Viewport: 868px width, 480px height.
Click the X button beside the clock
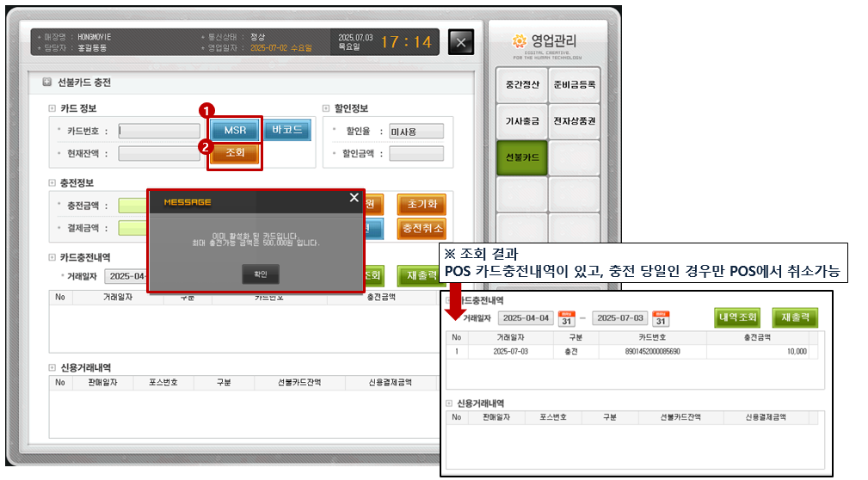[x=461, y=42]
